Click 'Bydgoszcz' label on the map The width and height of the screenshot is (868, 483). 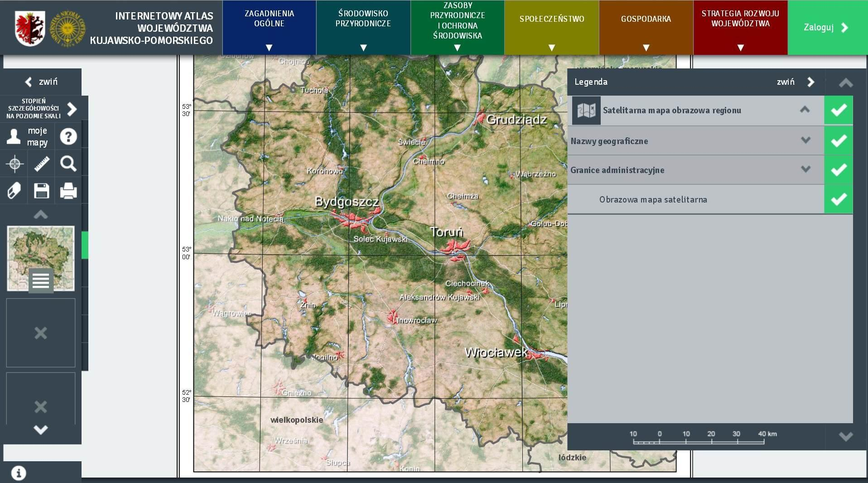347,202
